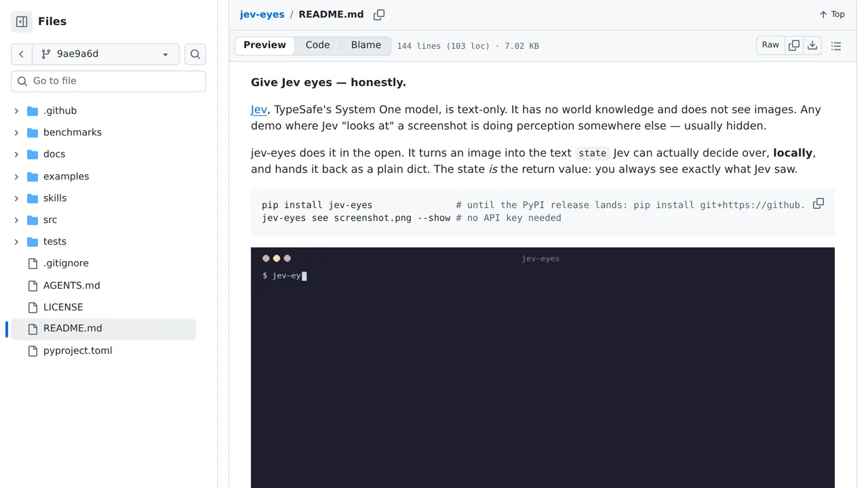Open the pyproject.toml file
Screen dimensions: 868x488
click(x=78, y=350)
